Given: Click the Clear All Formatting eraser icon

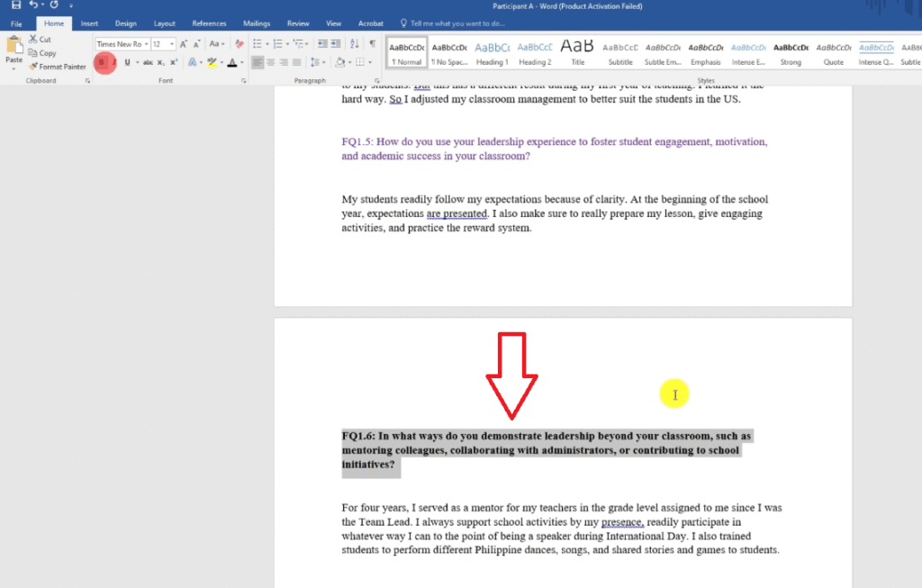Looking at the screenshot, I should point(239,43).
